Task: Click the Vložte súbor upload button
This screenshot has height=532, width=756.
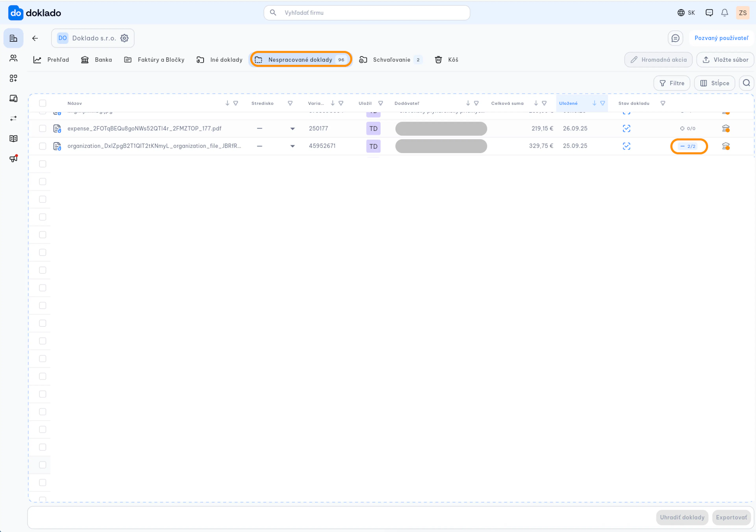Action: click(725, 60)
